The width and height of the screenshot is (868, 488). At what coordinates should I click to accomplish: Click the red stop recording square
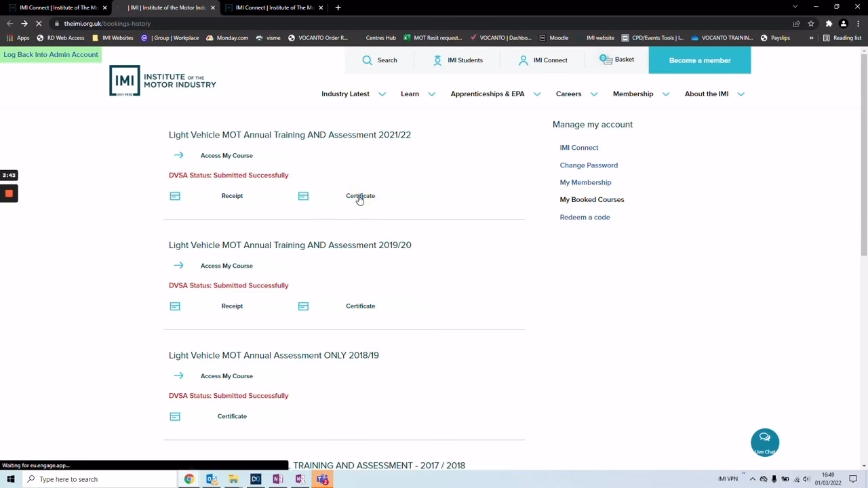[x=9, y=194]
